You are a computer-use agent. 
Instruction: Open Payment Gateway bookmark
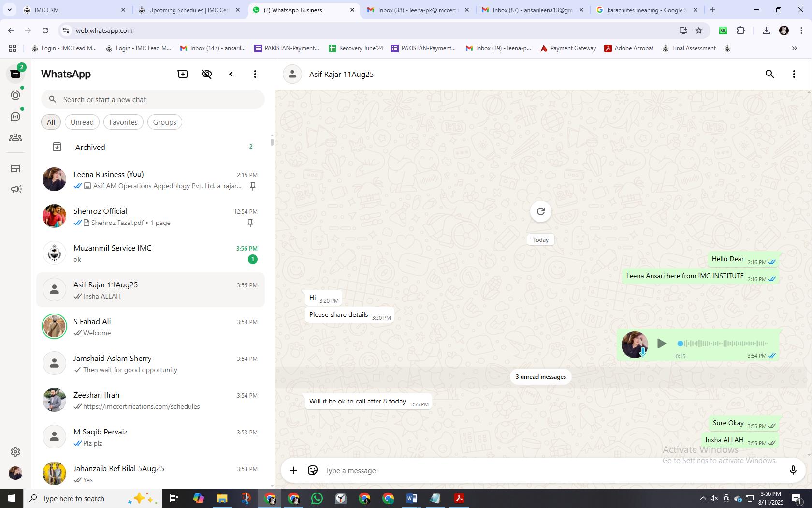(568, 48)
